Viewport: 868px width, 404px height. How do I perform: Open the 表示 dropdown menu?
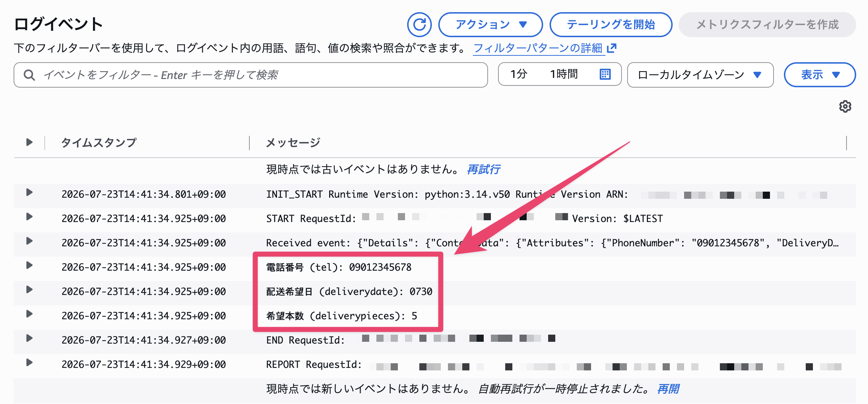820,75
